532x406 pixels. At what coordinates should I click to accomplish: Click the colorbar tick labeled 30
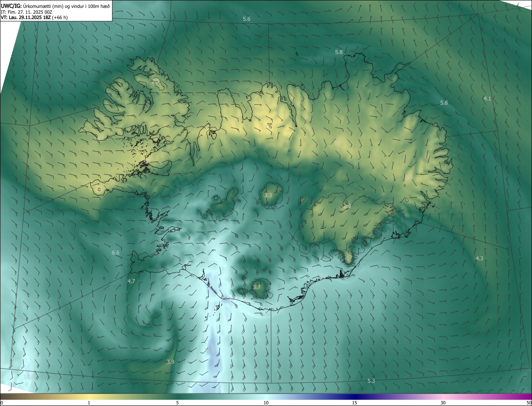[x=443, y=403]
